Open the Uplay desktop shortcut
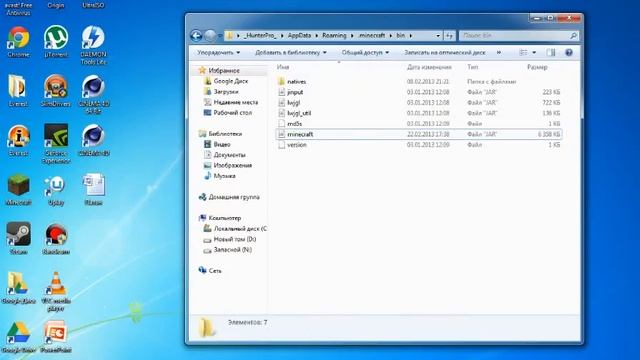Image resolution: width=640 pixels, height=360 pixels. tap(56, 190)
